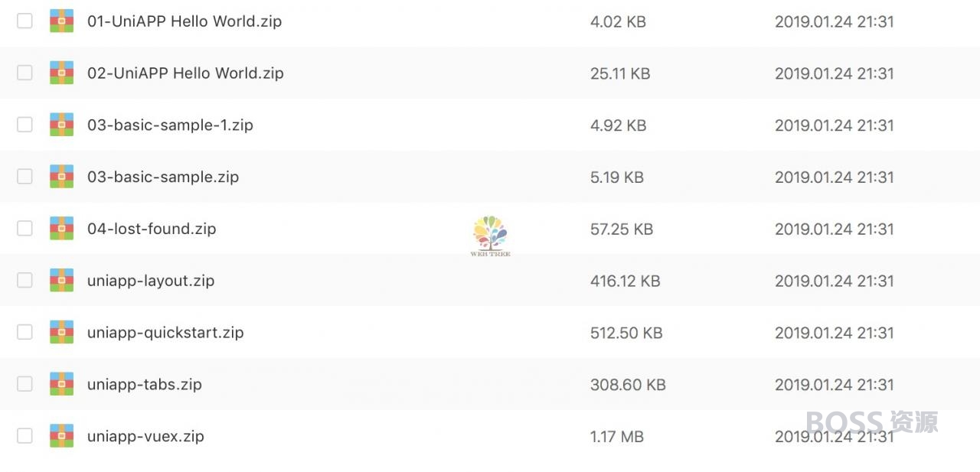Viewport: 980px width, 472px height.
Task: Click the zip icon for 01-UniAPP Hello World.zip
Action: 61,21
